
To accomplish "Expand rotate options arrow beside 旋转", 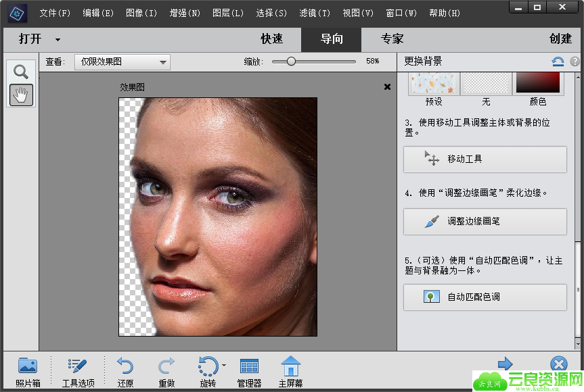I will click(x=223, y=366).
